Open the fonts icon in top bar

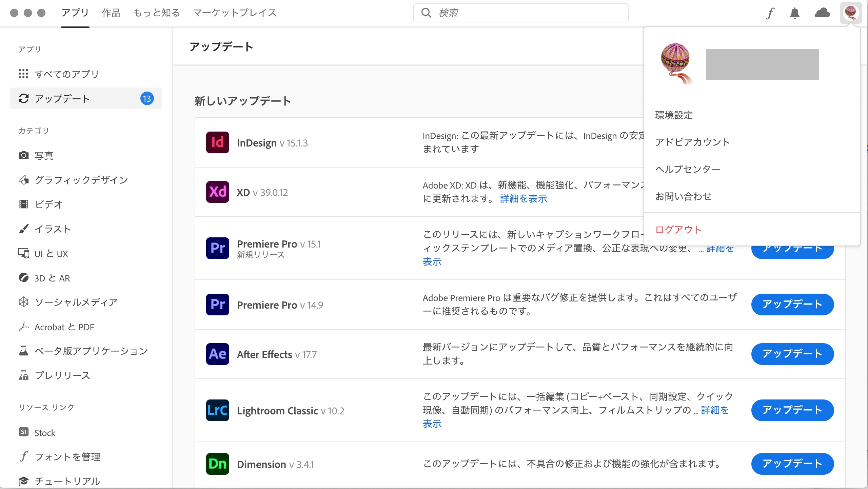[770, 13]
